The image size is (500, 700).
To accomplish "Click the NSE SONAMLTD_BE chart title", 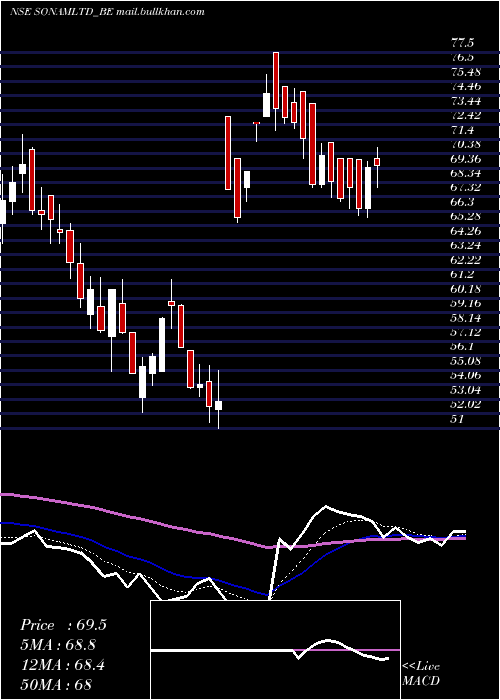I will point(107,12).
